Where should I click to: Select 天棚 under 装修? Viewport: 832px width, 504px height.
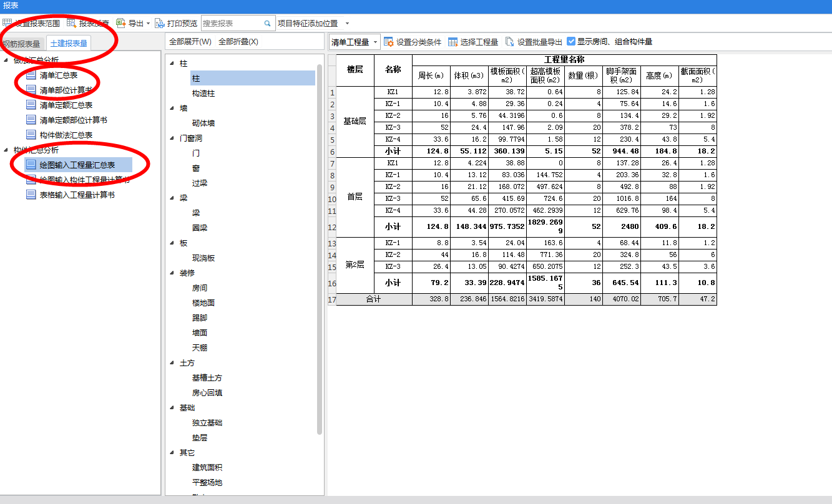coord(200,347)
